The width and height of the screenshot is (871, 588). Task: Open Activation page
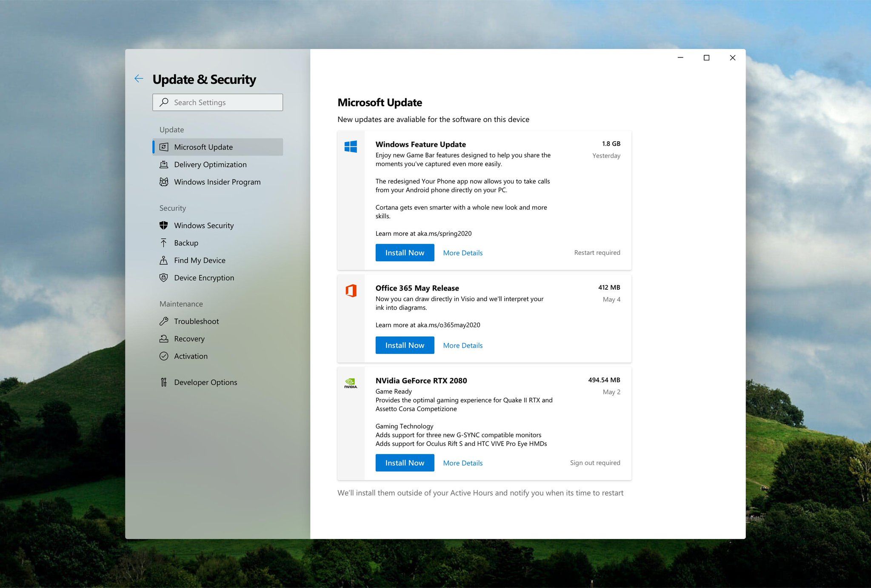point(218,356)
